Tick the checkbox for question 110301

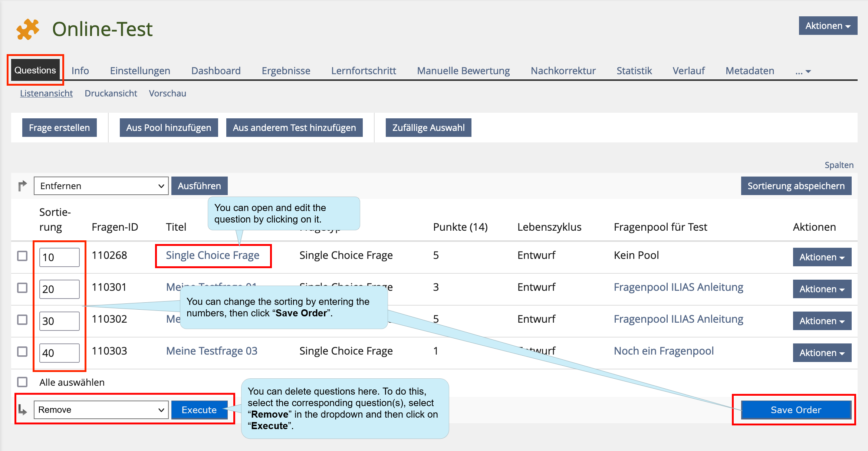click(22, 288)
